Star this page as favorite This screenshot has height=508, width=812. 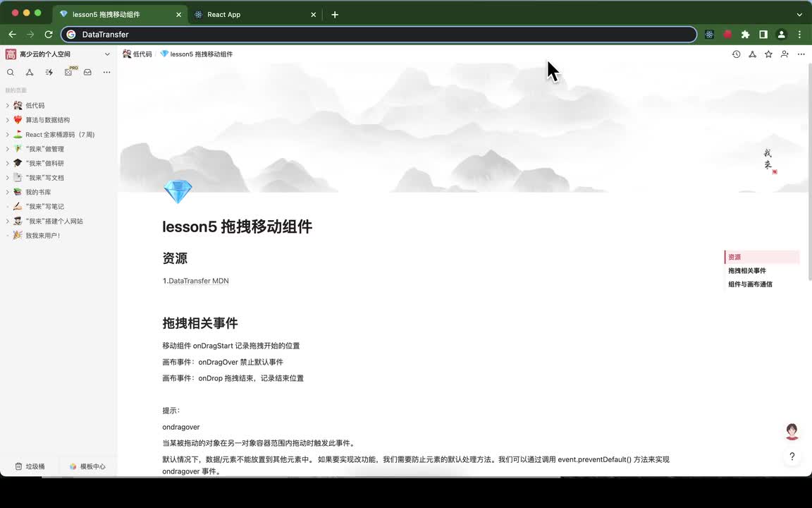768,54
